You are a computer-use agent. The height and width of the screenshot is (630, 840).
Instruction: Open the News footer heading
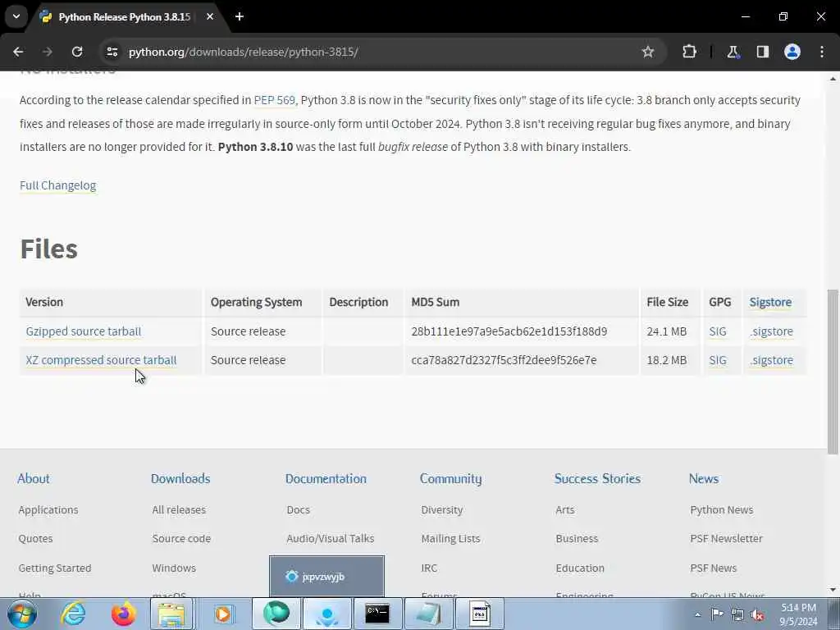coord(704,478)
